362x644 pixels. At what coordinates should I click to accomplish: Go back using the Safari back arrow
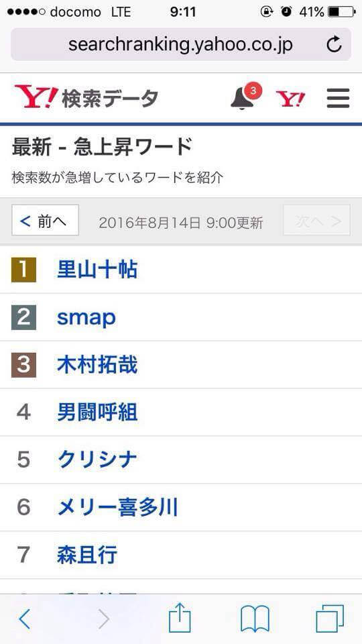coord(25,619)
